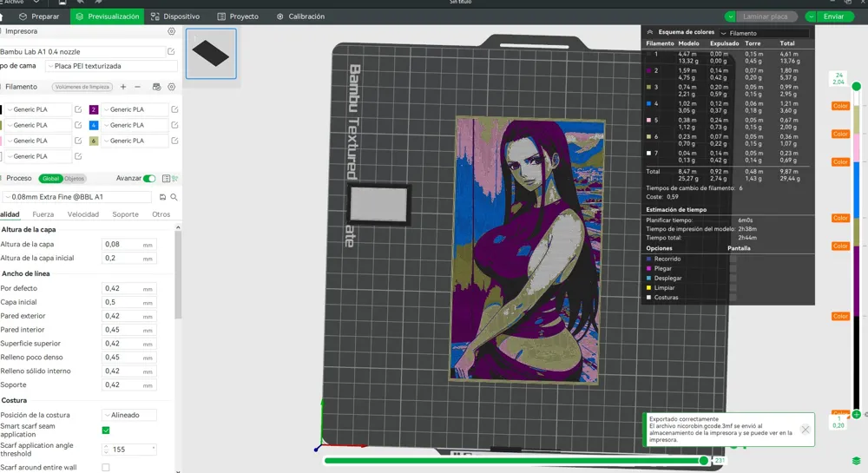This screenshot has height=473, width=868.
Task: Open filament 4 Generic PLA dropdown
Action: (x=135, y=125)
